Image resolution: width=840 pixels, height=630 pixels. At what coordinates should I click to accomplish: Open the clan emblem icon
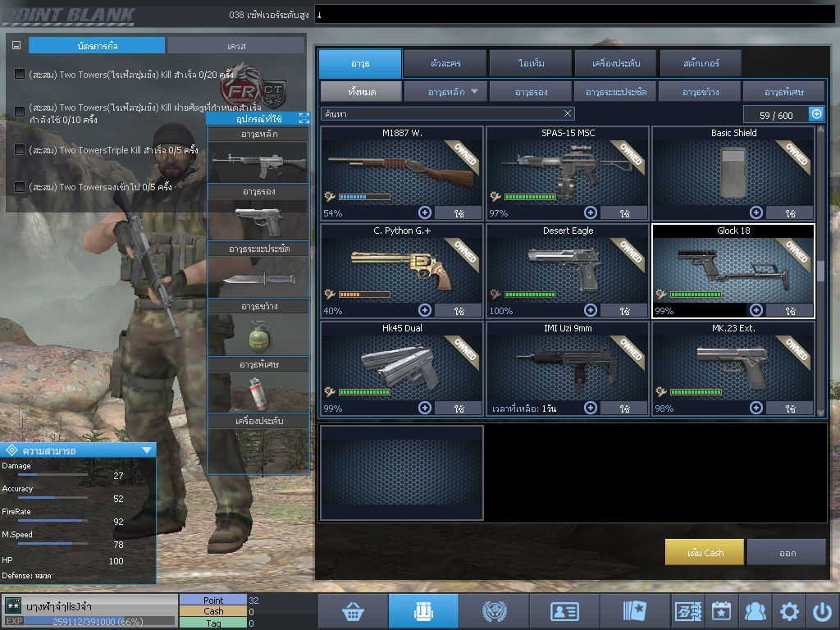click(494, 610)
